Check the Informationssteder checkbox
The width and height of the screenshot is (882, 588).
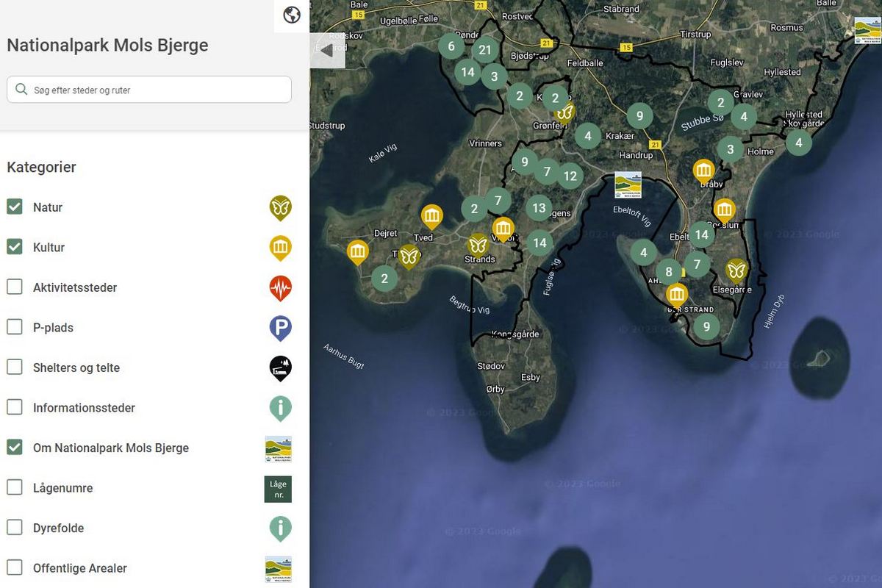[15, 407]
